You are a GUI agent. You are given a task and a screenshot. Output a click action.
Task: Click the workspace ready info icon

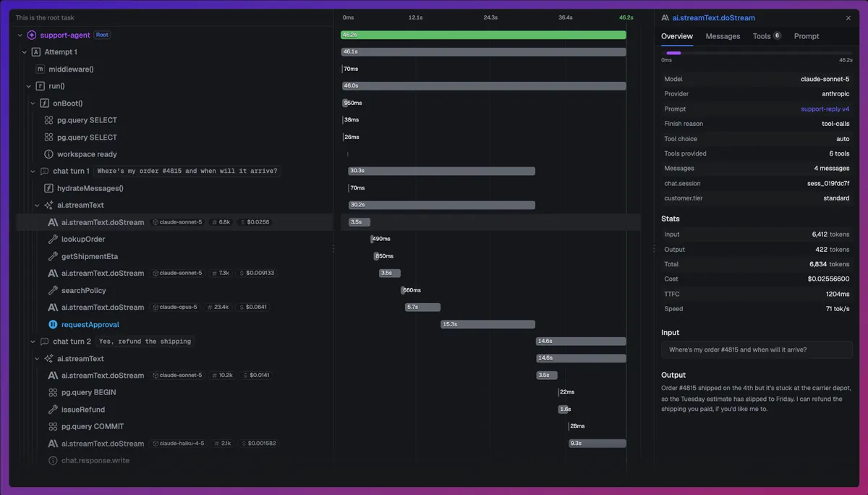pos(49,154)
